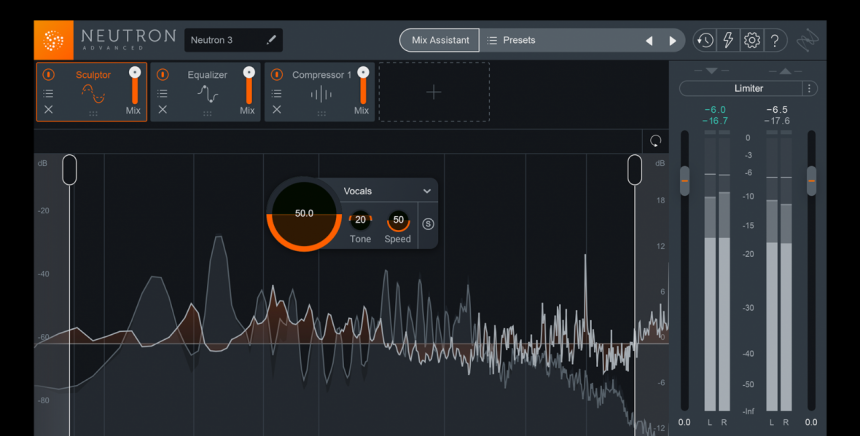
Task: Open the Equalizer module preset list icon
Action: [162, 93]
